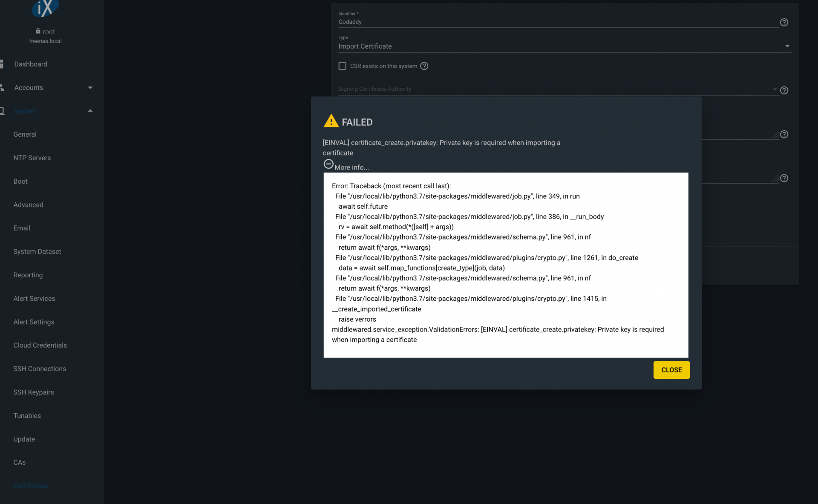Open help for the Identifier field
The width and height of the screenshot is (818, 504).
pos(784,22)
